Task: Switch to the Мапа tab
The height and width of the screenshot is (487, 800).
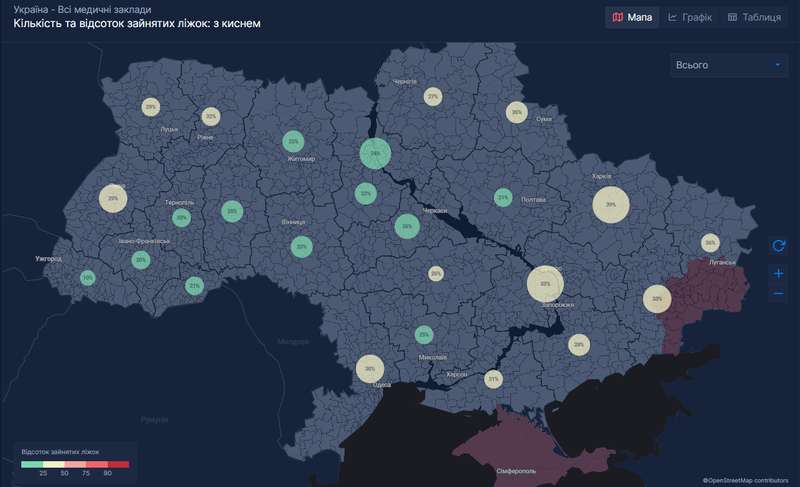Action: pyautogui.click(x=632, y=17)
